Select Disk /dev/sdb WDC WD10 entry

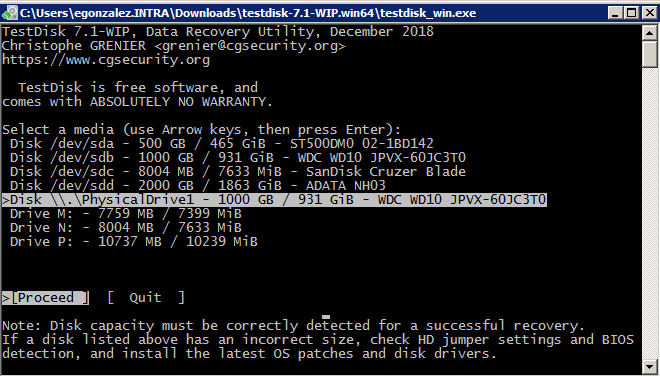[x=238, y=157]
